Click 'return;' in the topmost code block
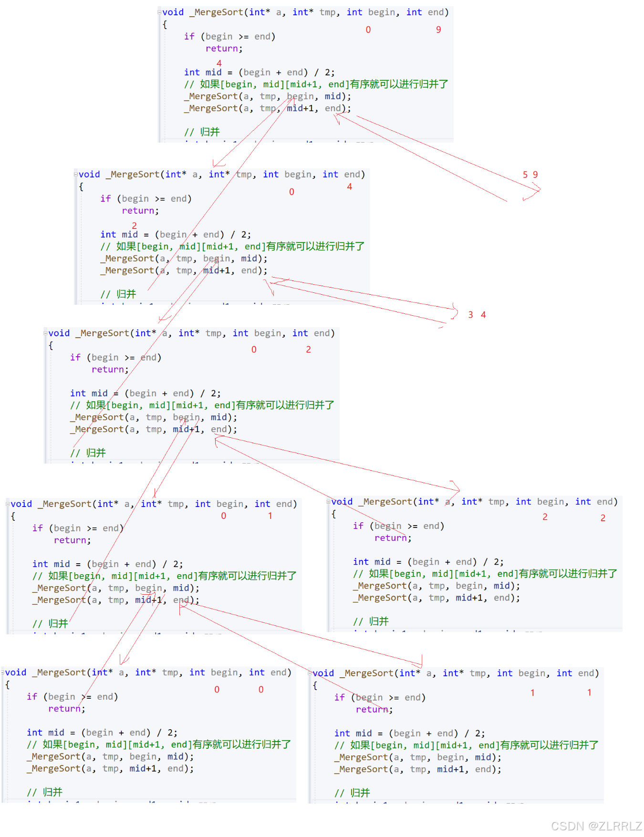Screen dimensions: 644x837 224,49
